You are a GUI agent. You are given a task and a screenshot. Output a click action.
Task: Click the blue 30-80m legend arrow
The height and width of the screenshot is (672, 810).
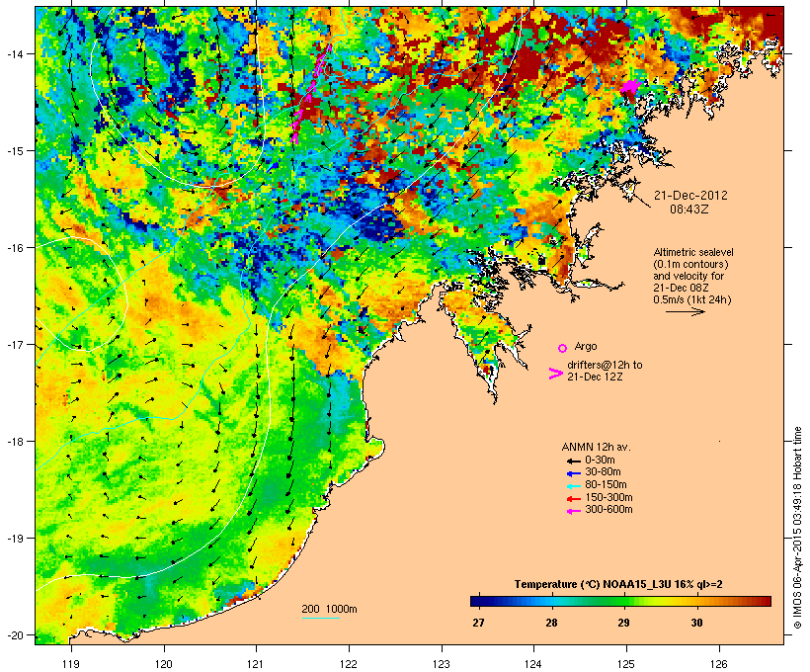point(574,473)
